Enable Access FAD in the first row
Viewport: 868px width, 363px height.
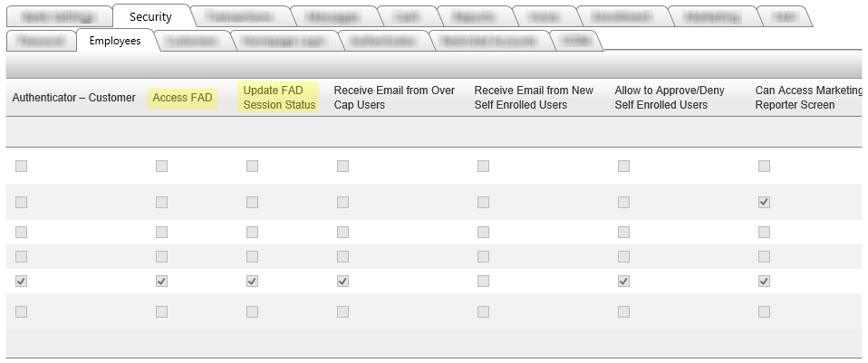[x=161, y=166]
